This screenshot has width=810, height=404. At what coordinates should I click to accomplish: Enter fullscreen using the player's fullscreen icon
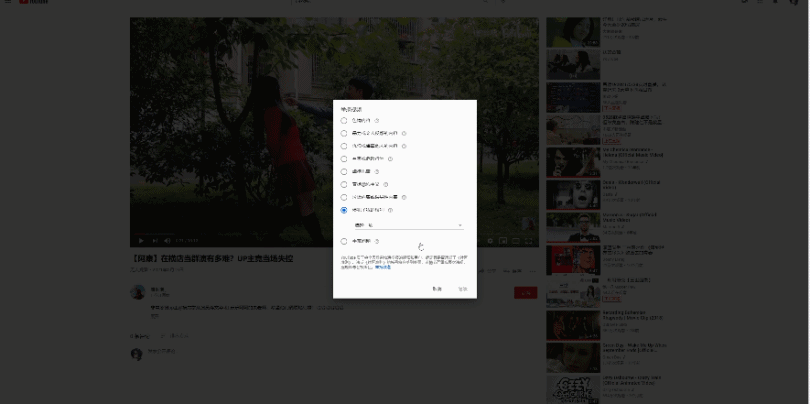pos(528,241)
